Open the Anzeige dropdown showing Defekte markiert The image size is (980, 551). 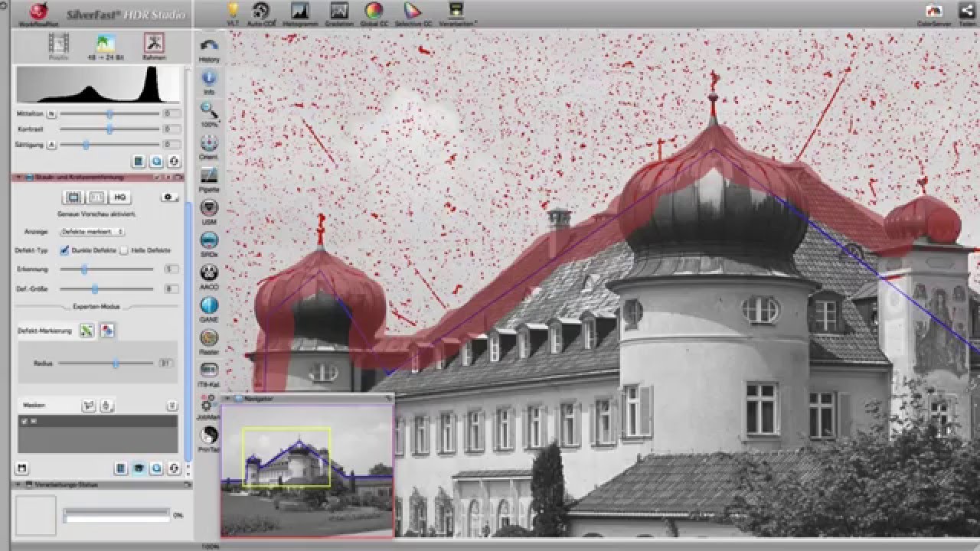pos(93,231)
